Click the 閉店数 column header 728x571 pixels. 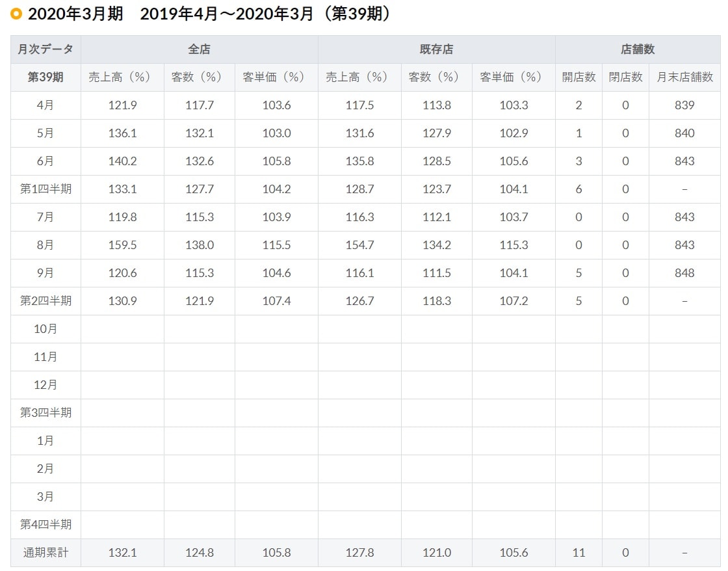(x=625, y=77)
